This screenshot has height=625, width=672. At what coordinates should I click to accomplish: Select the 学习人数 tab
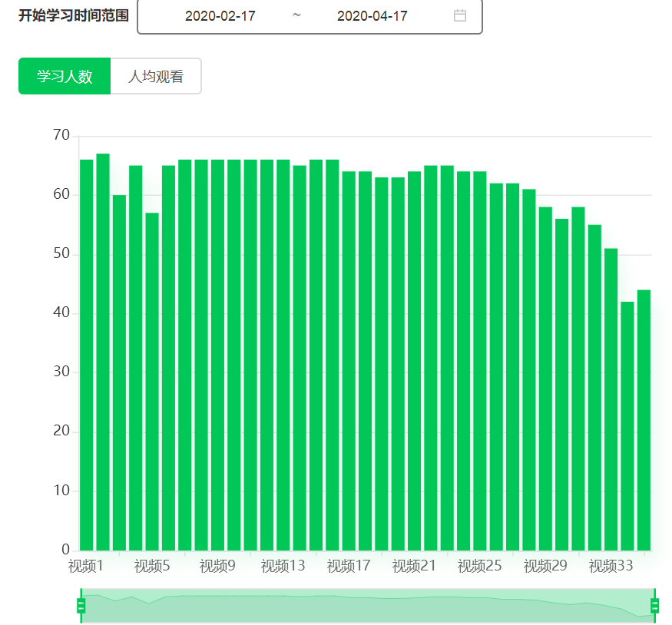pyautogui.click(x=65, y=76)
